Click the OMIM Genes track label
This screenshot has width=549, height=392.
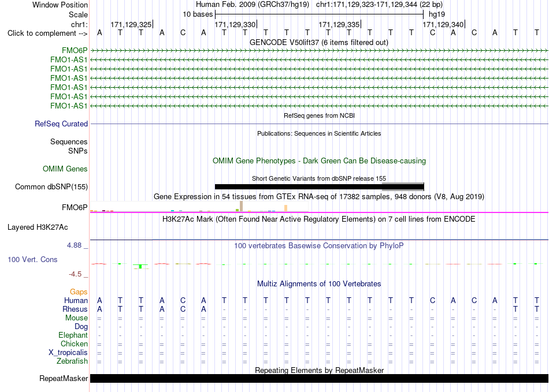[x=65, y=169]
